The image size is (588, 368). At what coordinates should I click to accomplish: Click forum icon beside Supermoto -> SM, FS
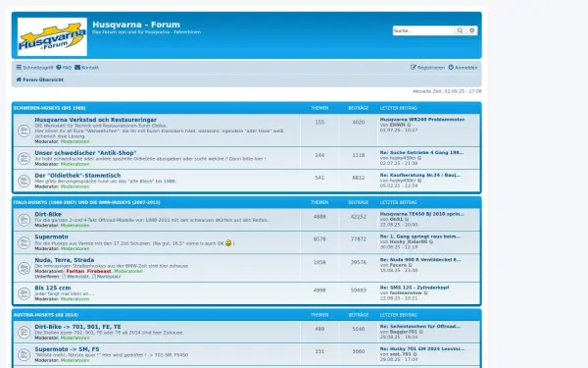coord(24,354)
